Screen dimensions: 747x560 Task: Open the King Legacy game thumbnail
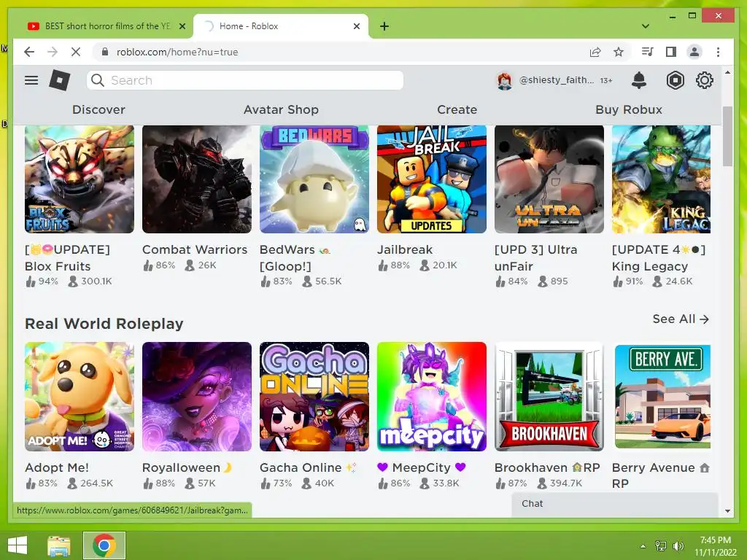(x=661, y=179)
